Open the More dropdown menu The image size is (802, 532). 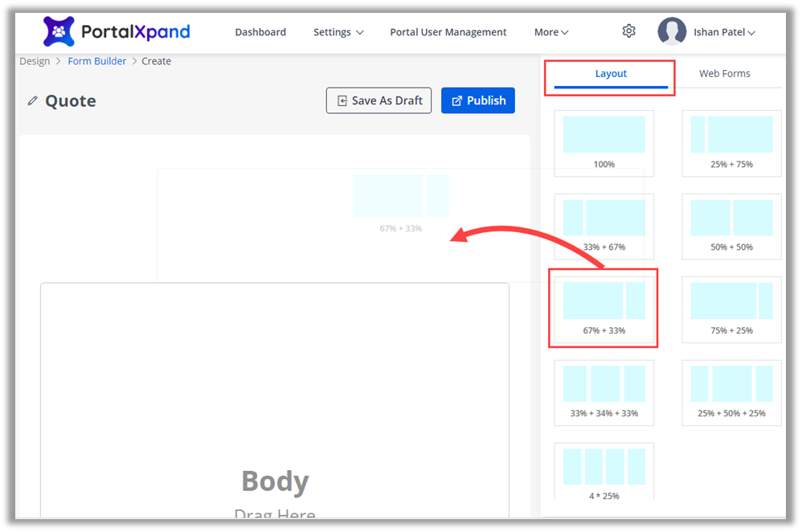pyautogui.click(x=551, y=32)
